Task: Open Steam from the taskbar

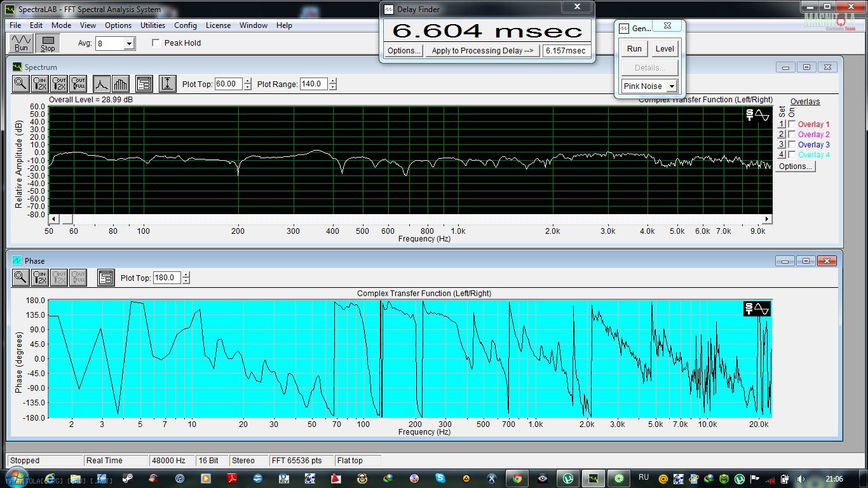Action: click(x=127, y=478)
